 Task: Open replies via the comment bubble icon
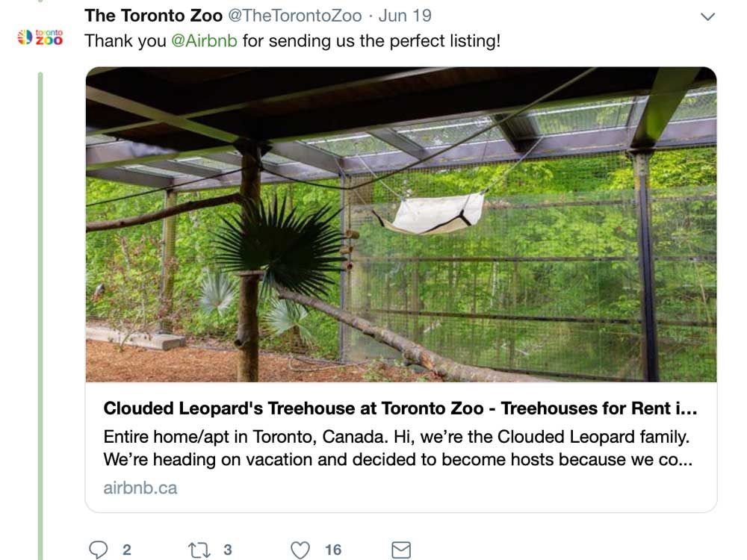[99, 550]
